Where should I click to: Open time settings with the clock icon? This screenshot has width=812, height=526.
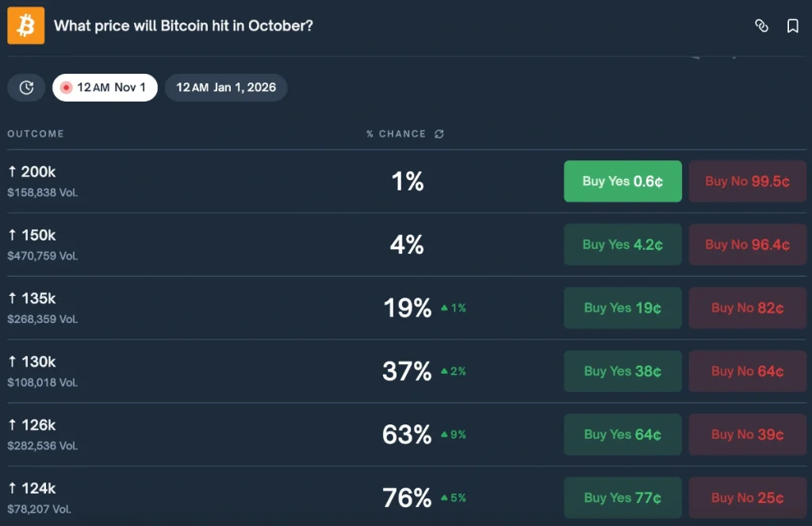(x=25, y=87)
